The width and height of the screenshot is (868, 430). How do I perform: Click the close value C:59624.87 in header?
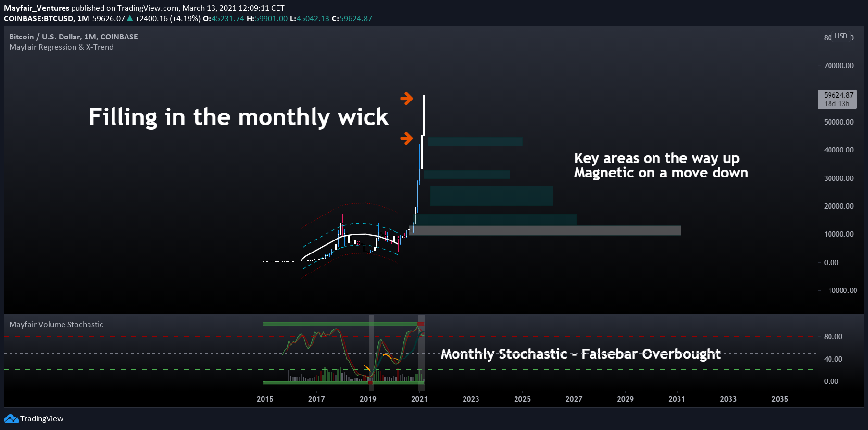[x=352, y=19]
